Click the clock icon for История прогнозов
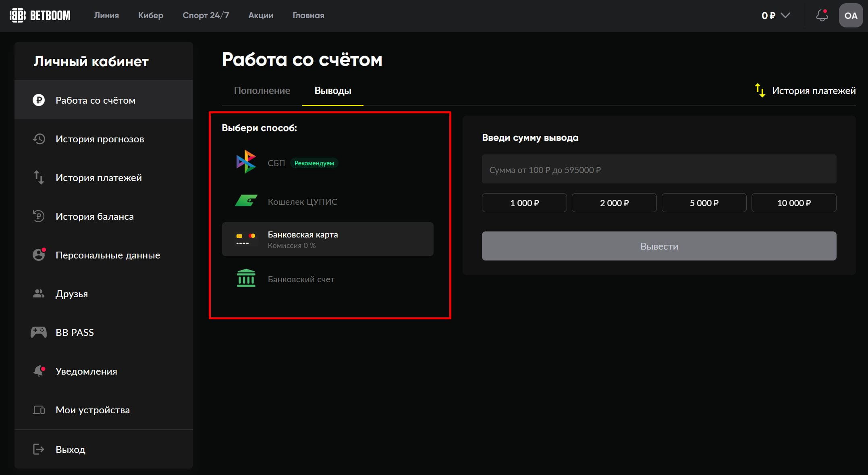 click(39, 139)
